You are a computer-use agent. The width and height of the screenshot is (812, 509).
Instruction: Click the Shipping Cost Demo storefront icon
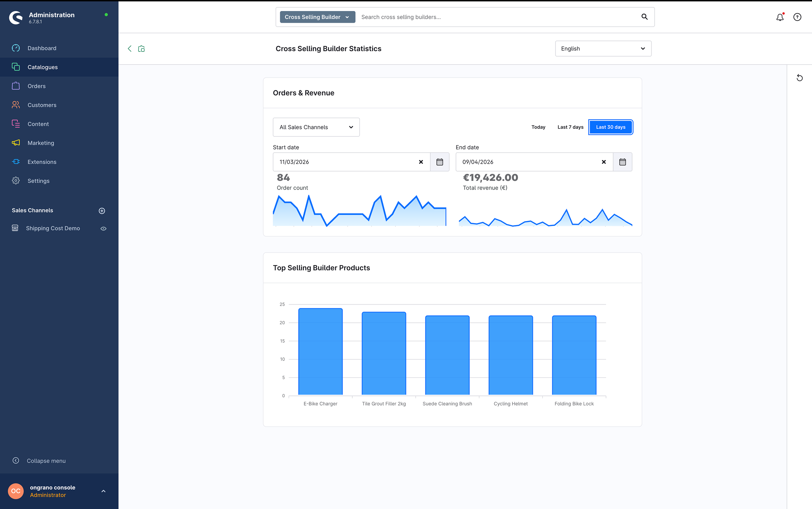pyautogui.click(x=15, y=228)
